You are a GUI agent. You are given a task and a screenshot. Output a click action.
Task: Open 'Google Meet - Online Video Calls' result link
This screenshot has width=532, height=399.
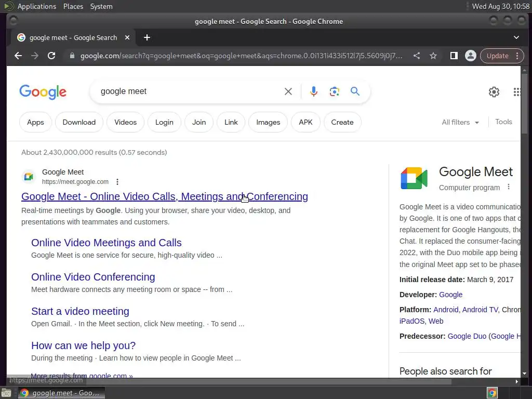point(165,196)
